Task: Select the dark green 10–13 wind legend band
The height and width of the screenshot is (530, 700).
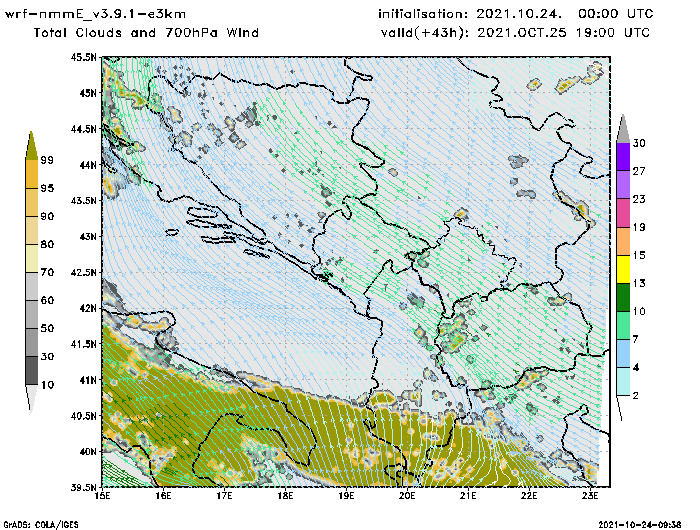Action: [x=623, y=297]
